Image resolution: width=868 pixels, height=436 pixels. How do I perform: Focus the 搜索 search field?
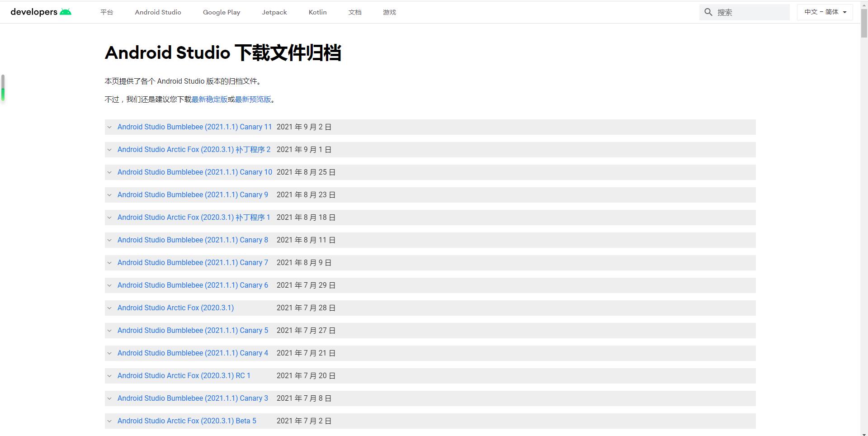tap(745, 12)
